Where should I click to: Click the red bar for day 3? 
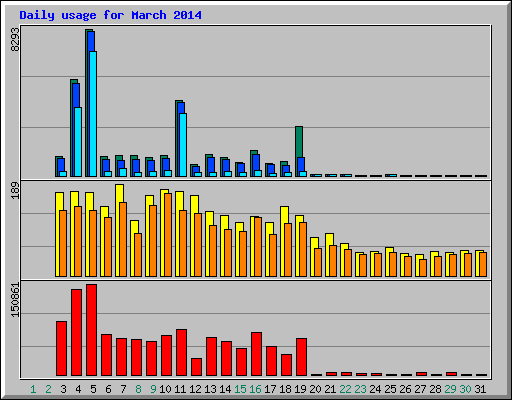tap(61, 349)
